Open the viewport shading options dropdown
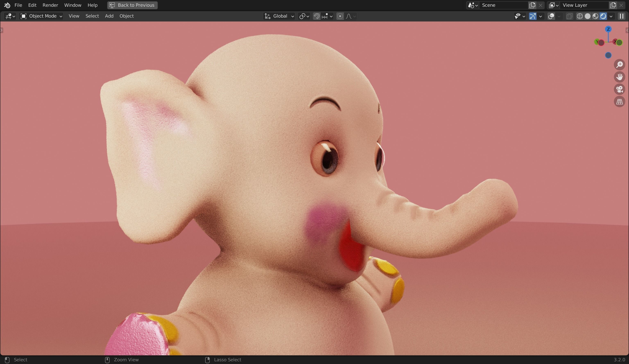 tap(611, 16)
